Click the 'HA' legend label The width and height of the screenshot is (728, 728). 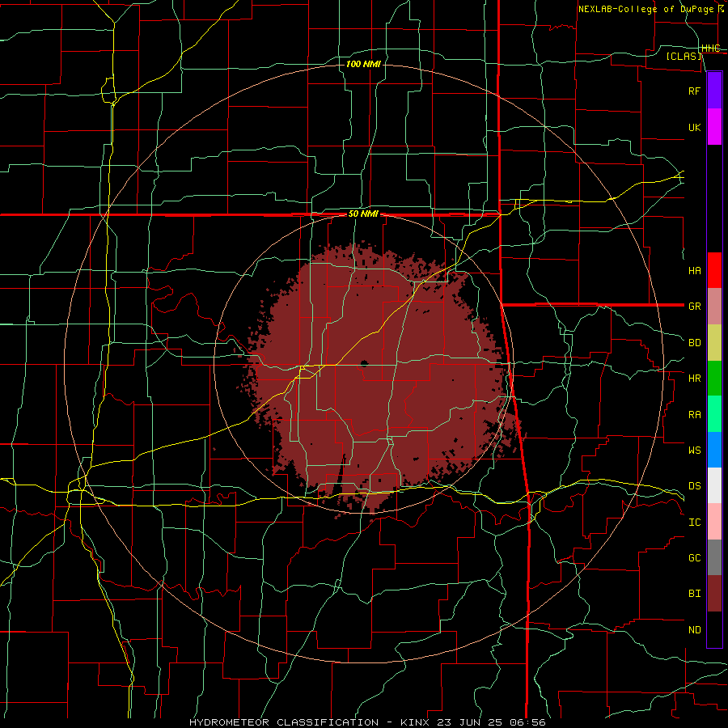click(x=694, y=271)
